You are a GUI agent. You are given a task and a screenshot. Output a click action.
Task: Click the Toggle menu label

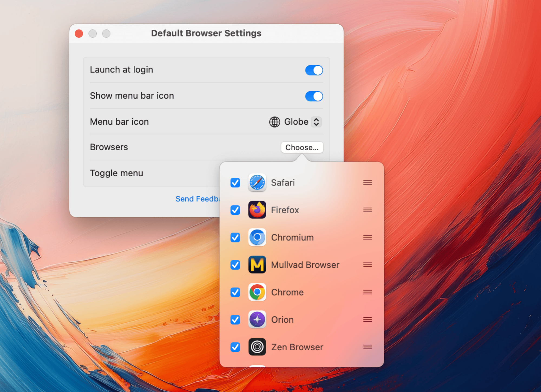[x=116, y=173]
